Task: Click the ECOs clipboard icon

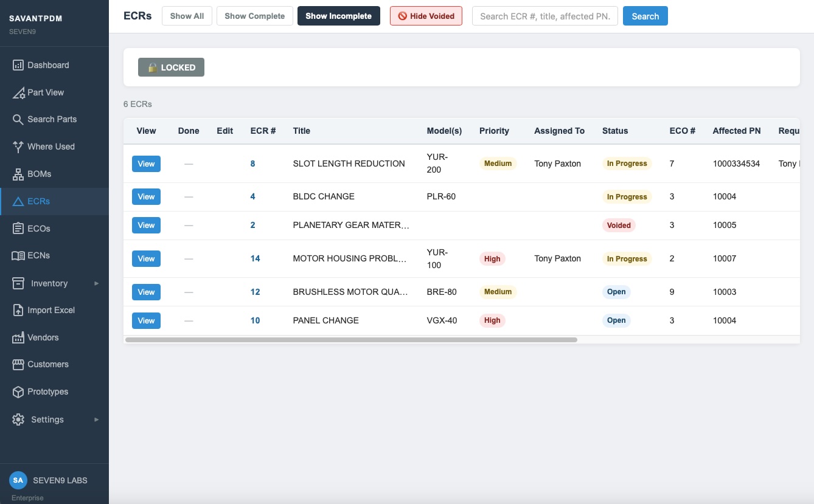Action: click(x=18, y=229)
